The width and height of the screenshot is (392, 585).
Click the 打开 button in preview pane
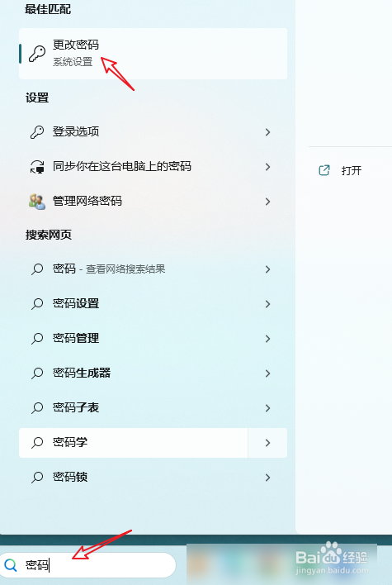[340, 170]
